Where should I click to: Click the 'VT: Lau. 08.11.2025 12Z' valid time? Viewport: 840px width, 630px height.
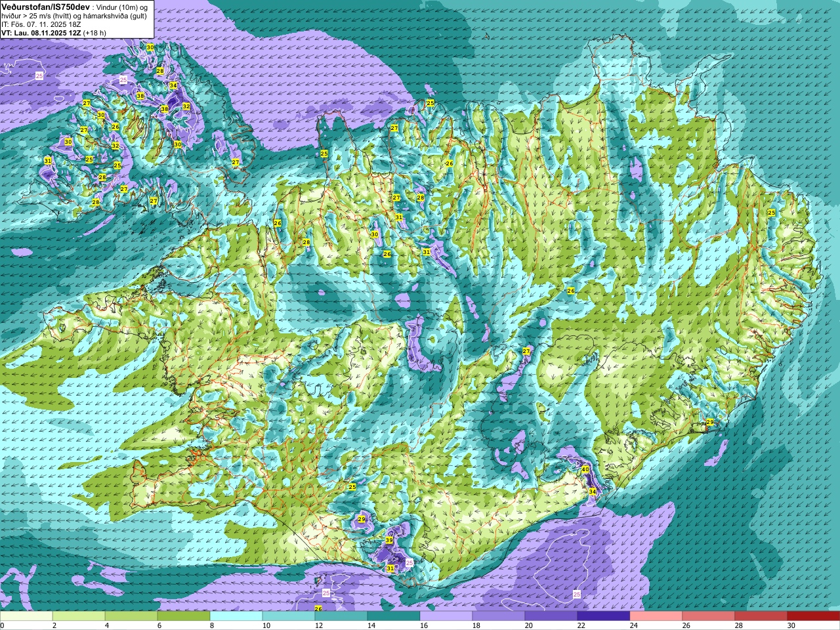(41, 33)
